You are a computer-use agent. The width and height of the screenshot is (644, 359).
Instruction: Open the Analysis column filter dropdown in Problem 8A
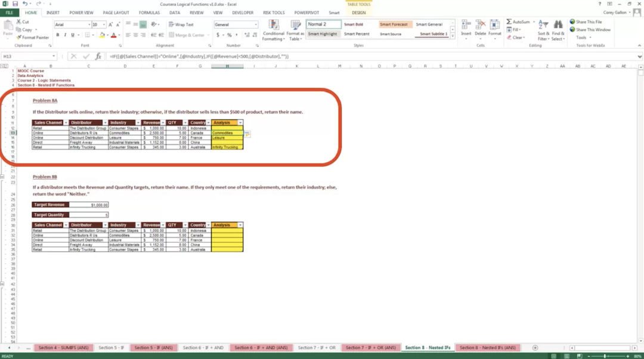(240, 123)
